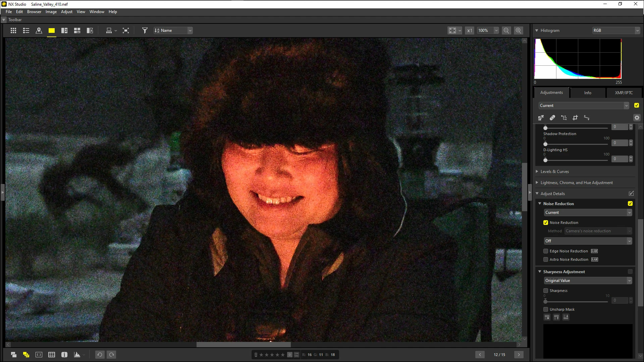This screenshot has width=644, height=362.
Task: Open the map view icon
Action: pyautogui.click(x=39, y=31)
